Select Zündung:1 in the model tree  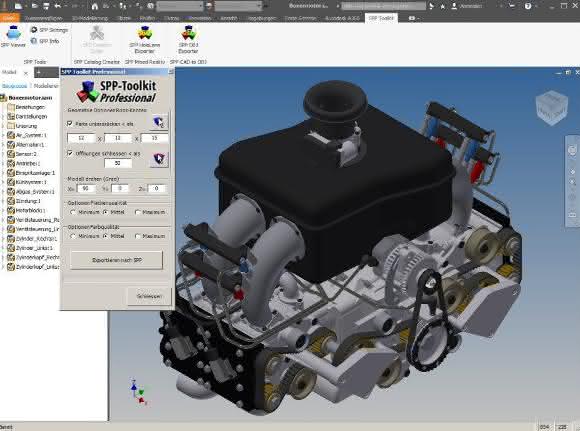[x=24, y=201]
